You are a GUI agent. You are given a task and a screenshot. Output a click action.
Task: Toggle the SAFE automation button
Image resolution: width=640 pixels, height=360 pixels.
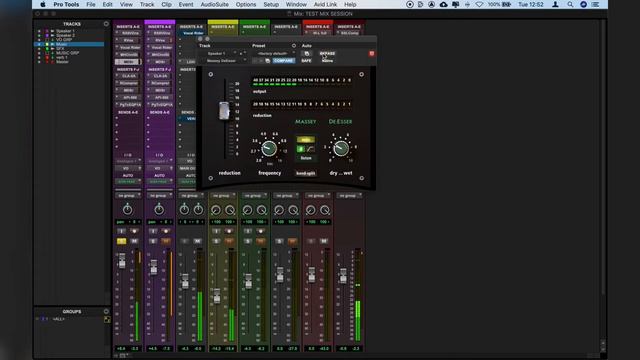(307, 61)
